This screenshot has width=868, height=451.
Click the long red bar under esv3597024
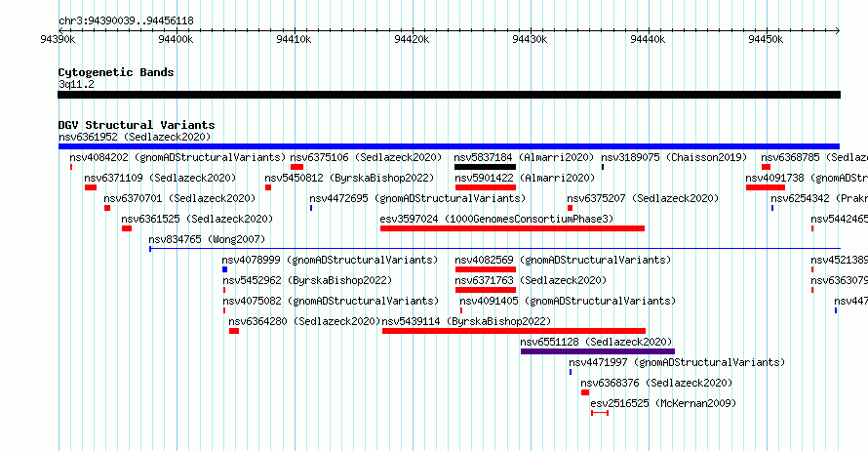tap(513, 228)
